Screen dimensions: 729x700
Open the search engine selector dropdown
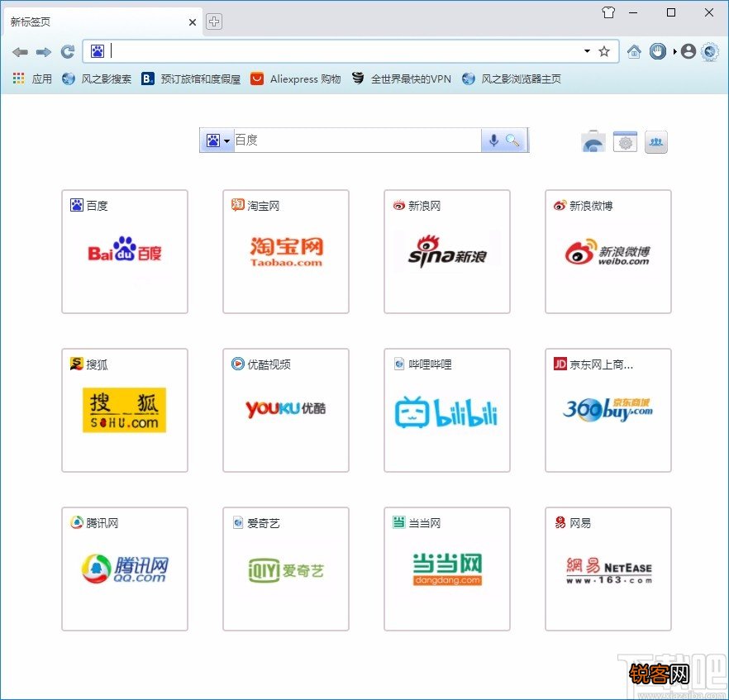[217, 140]
